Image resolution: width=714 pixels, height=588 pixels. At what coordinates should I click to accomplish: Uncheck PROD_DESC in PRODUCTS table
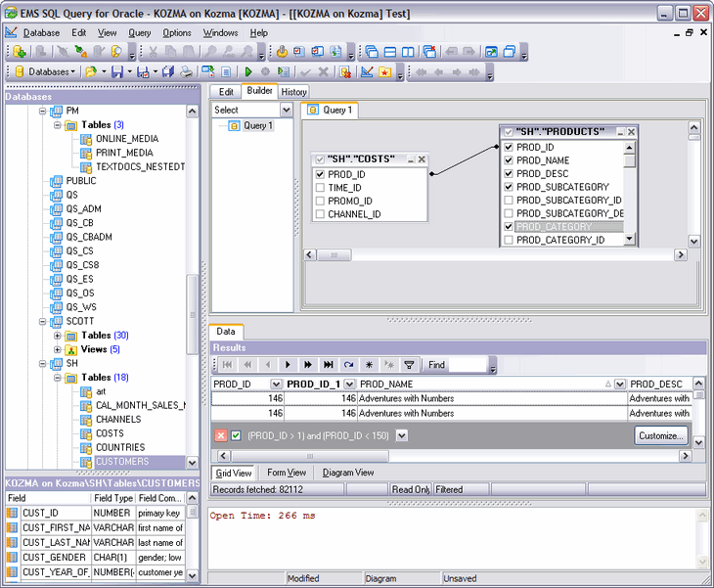point(509,173)
